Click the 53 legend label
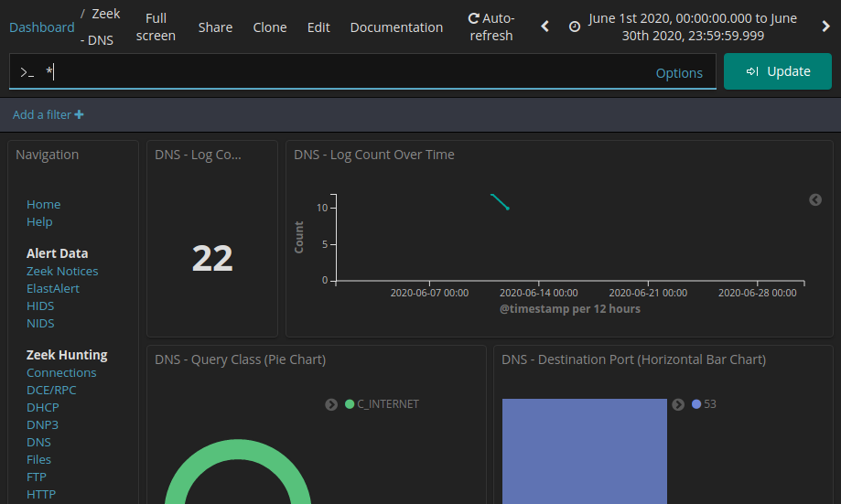Viewport: 841px width, 504px height. tap(709, 404)
